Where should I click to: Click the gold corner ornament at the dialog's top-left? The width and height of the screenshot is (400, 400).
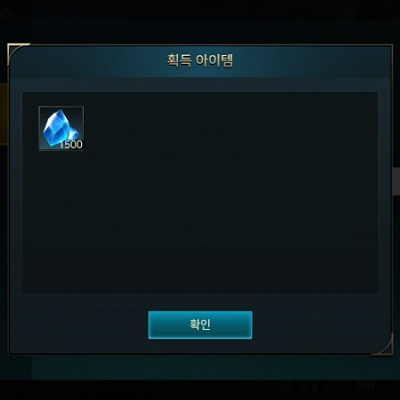pos(17,53)
